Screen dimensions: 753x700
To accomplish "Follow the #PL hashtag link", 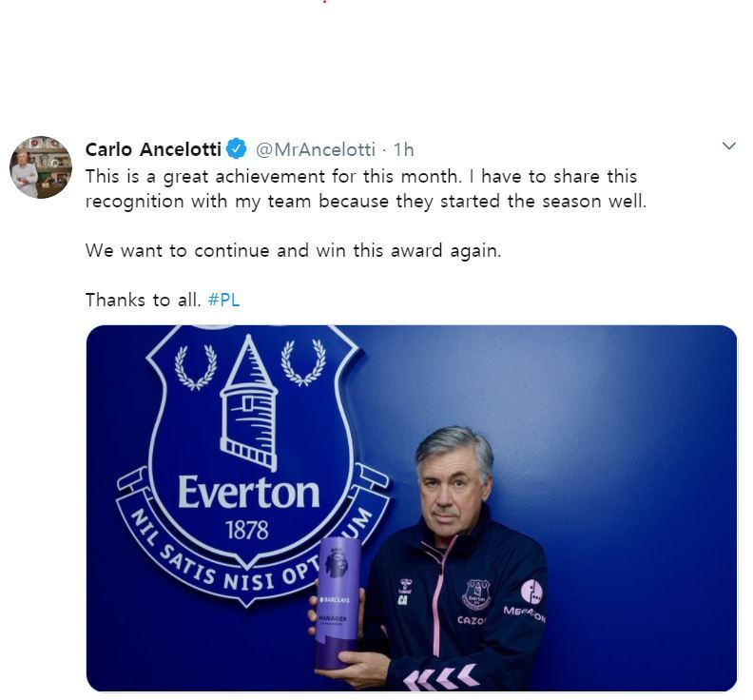I will 222,300.
